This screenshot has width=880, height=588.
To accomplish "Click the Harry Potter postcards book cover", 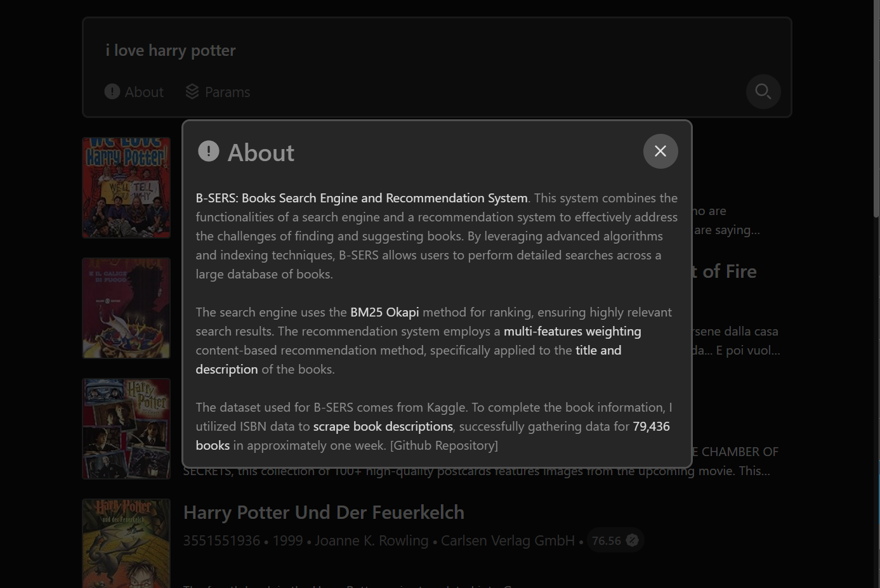I will pyautogui.click(x=126, y=429).
